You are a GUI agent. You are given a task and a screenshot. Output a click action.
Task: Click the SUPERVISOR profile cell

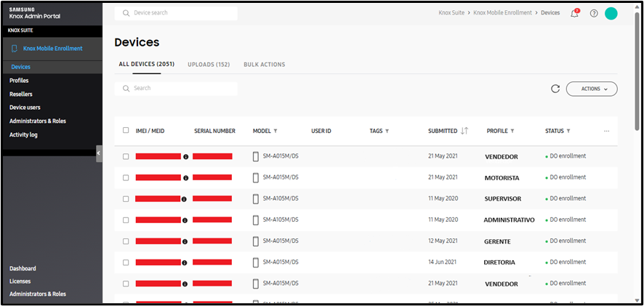tap(503, 199)
